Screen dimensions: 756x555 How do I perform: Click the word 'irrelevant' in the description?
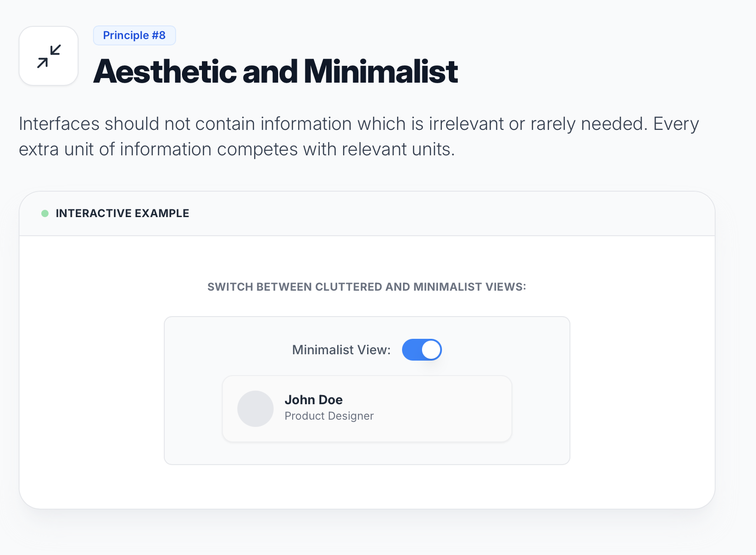(x=466, y=124)
